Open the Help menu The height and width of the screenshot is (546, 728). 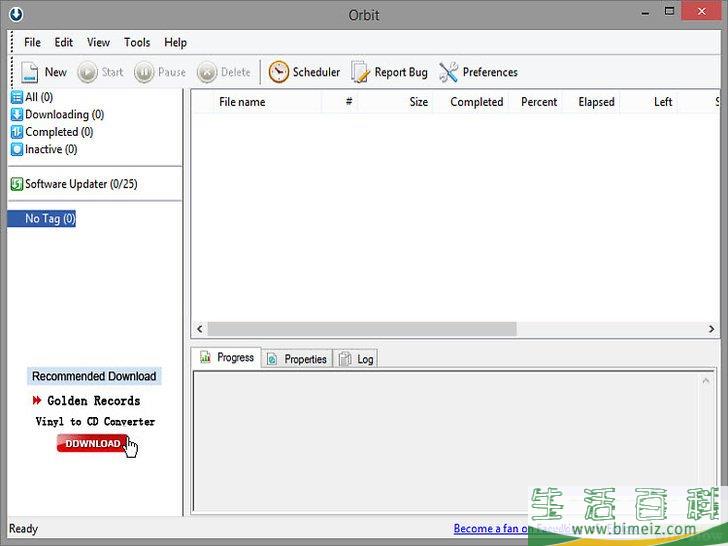pos(176,42)
